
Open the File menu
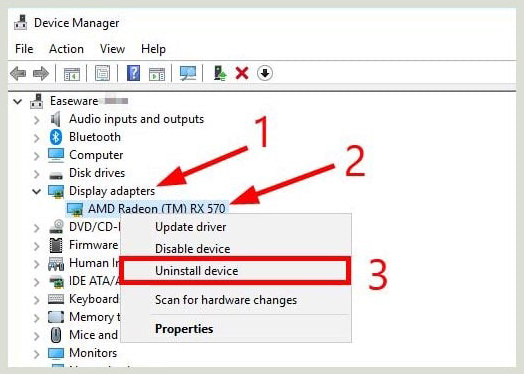click(x=24, y=49)
